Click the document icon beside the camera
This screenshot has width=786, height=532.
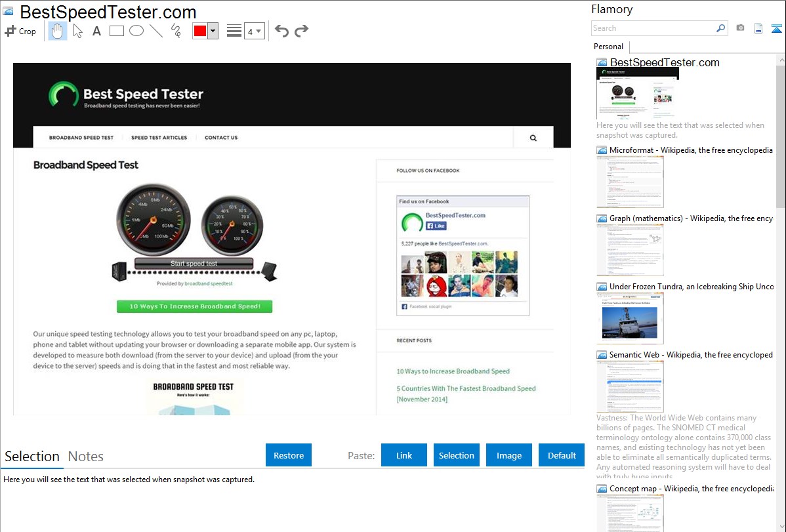[758, 28]
